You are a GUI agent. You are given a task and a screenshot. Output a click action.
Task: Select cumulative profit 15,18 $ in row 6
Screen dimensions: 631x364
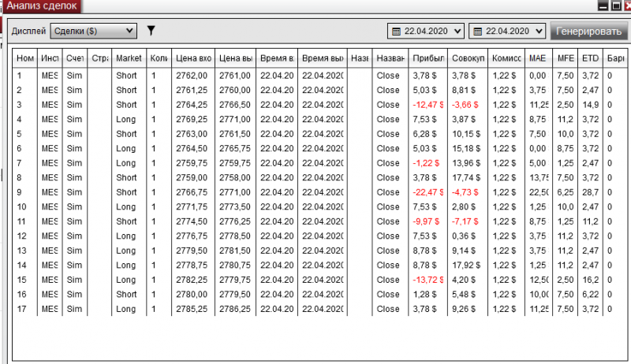[466, 149]
